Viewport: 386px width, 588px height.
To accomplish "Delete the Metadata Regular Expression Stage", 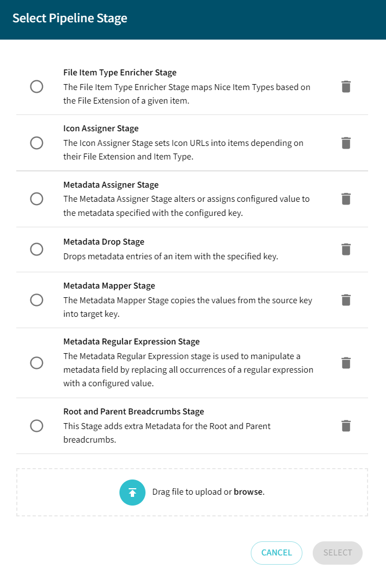I will pos(346,362).
